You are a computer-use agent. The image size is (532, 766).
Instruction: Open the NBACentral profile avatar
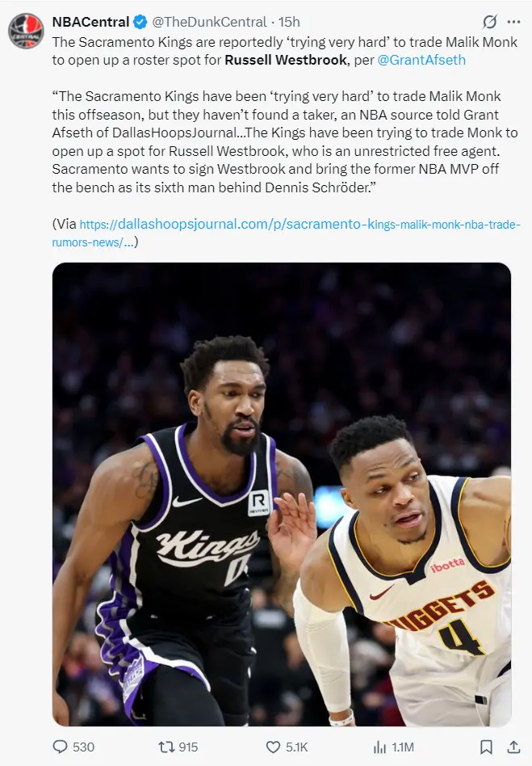tap(26, 31)
